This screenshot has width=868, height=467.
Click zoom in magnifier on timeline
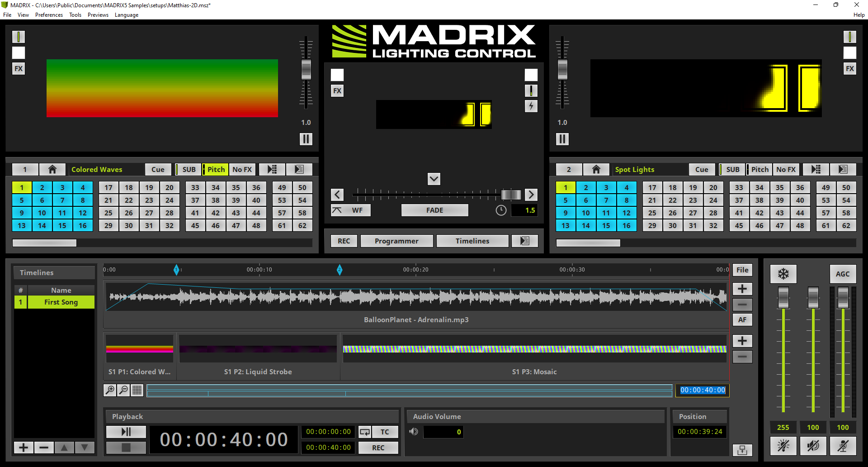point(110,390)
